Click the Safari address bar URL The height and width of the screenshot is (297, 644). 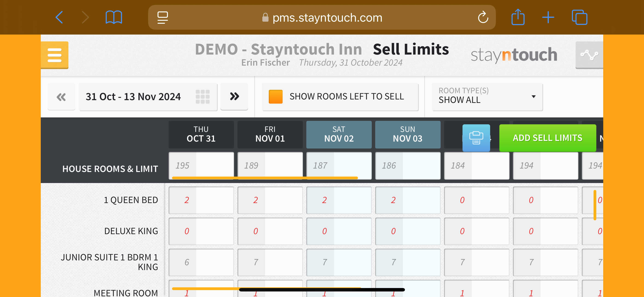tap(327, 17)
